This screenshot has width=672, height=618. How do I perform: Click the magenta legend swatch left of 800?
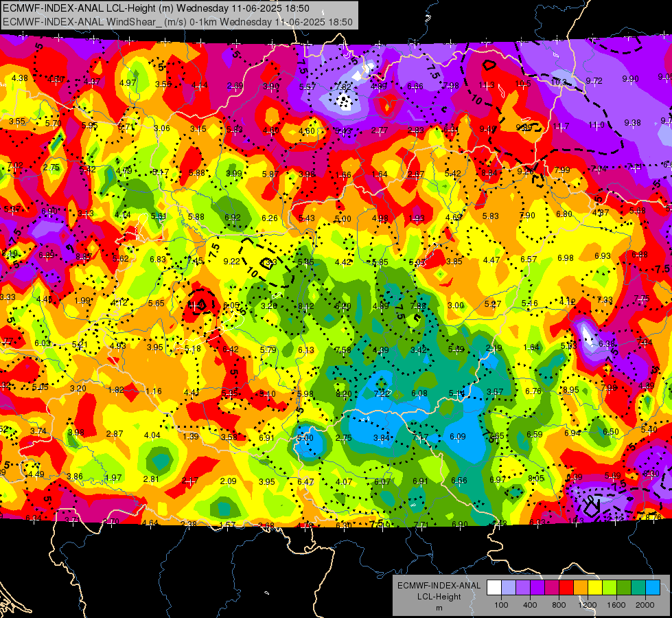552,588
